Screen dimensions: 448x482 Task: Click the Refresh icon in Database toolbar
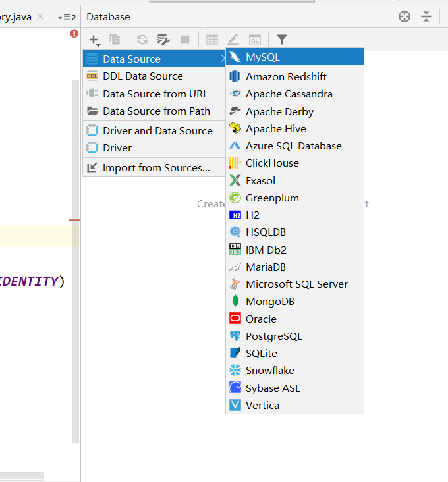142,40
